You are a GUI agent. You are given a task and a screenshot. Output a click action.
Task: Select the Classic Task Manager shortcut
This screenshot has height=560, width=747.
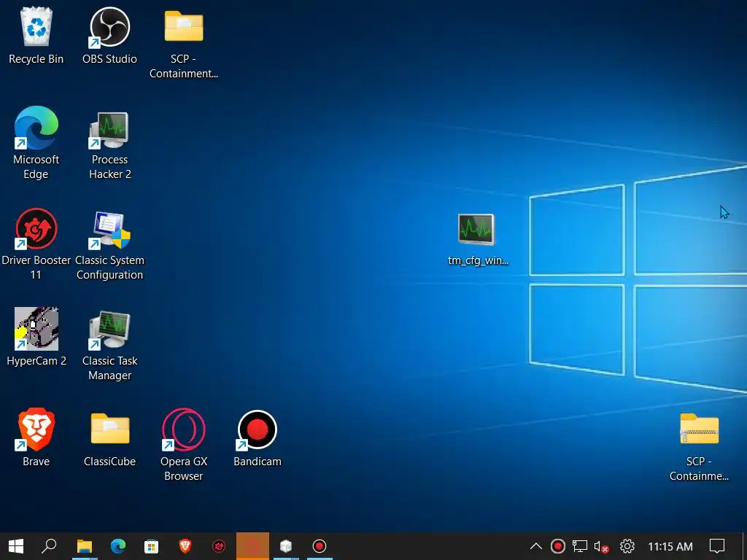point(109,346)
